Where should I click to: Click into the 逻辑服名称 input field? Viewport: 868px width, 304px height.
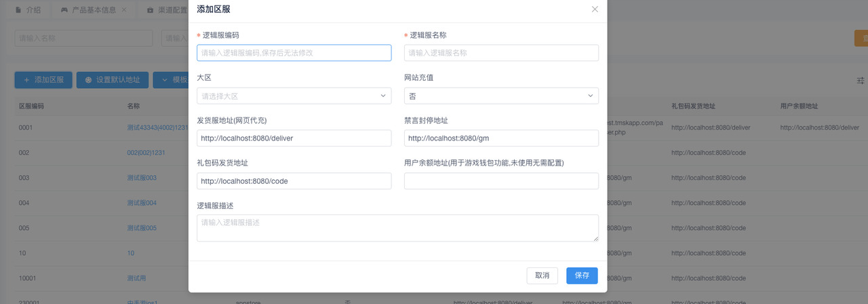501,53
